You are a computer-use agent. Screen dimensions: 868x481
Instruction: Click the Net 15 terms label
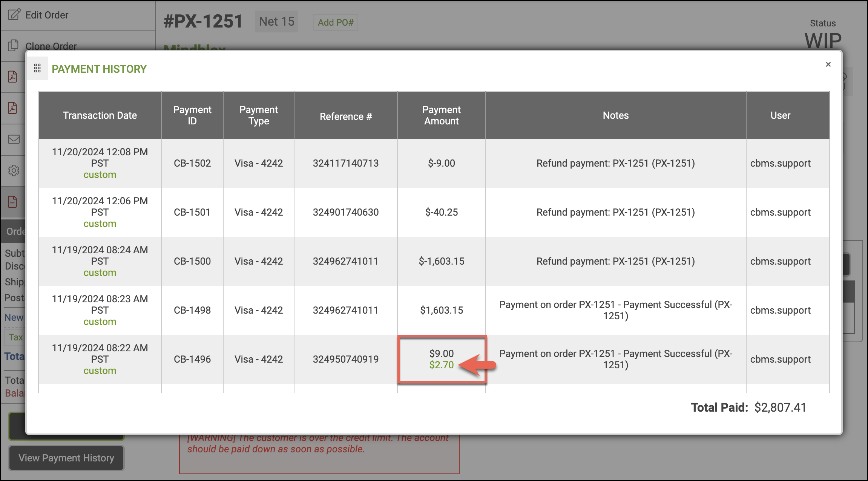click(x=276, y=21)
